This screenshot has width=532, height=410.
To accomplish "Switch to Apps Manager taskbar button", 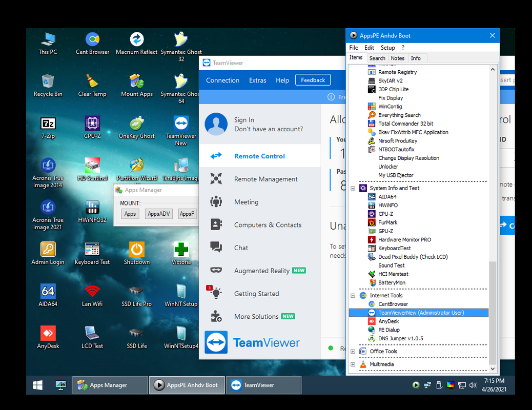I will [110, 385].
